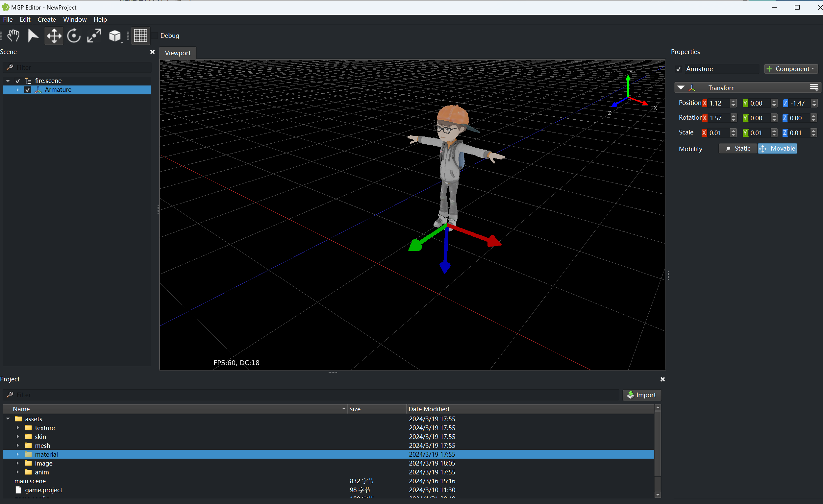Image resolution: width=823 pixels, height=504 pixels.
Task: Set Mobility to Static
Action: pos(737,149)
